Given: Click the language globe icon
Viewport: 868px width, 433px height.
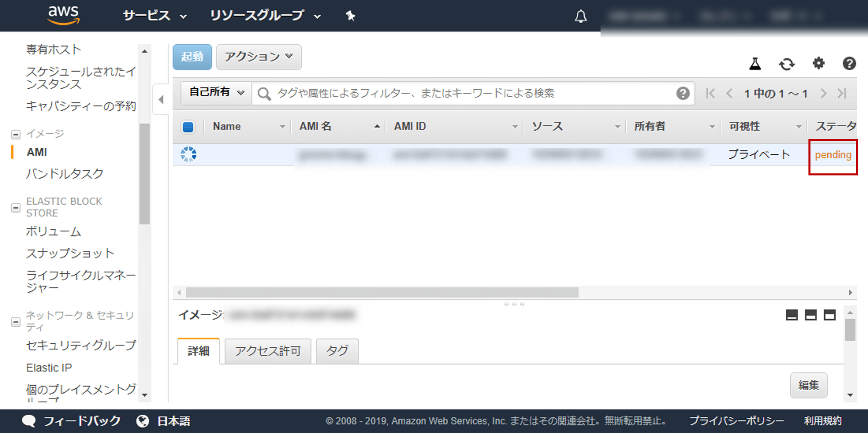Looking at the screenshot, I should pos(143,421).
